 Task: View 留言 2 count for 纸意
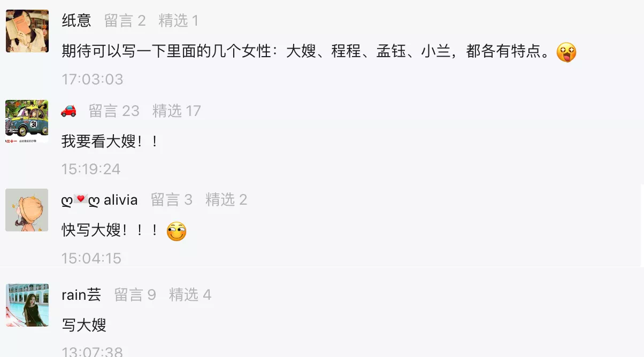click(125, 21)
